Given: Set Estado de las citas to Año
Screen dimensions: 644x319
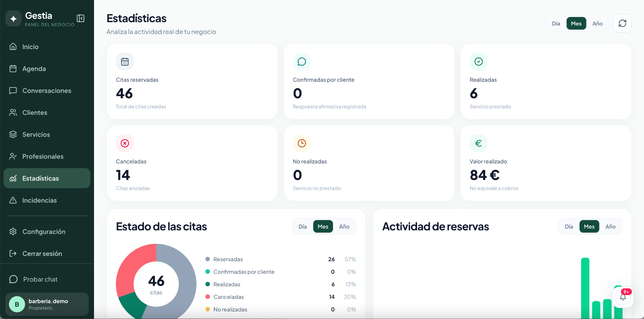Looking at the screenshot, I should pos(344,227).
